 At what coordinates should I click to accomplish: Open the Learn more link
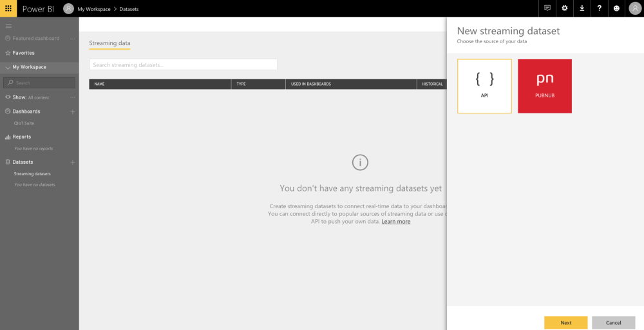point(396,222)
